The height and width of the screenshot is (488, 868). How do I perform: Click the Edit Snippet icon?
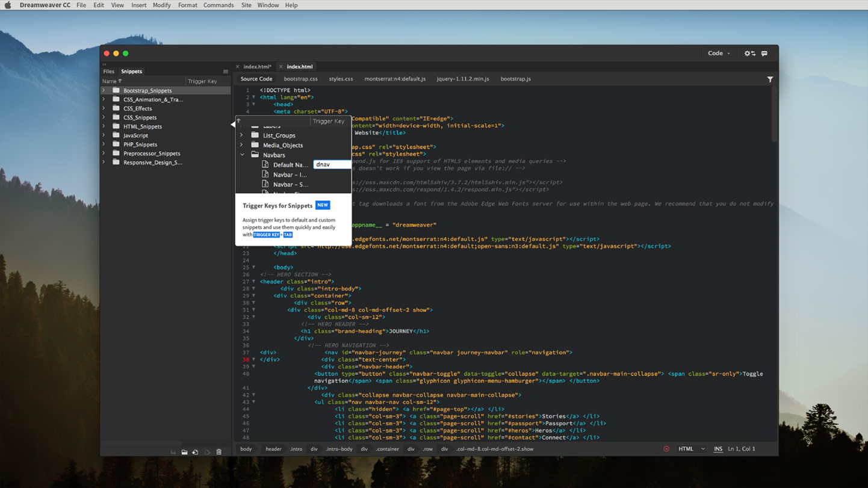click(196, 452)
